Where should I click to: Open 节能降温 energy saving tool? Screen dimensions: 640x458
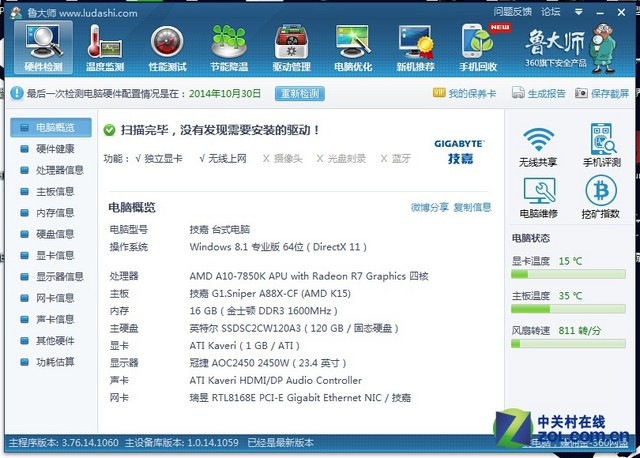[x=229, y=48]
